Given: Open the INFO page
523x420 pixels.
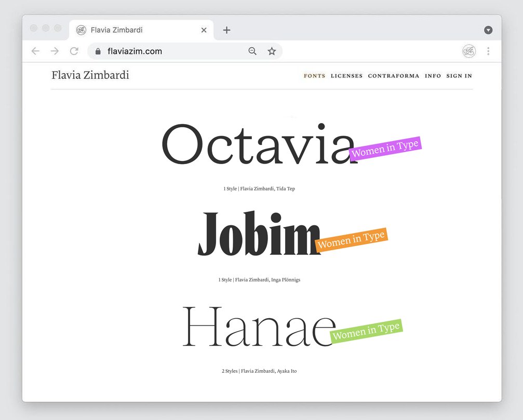Looking at the screenshot, I should point(433,76).
